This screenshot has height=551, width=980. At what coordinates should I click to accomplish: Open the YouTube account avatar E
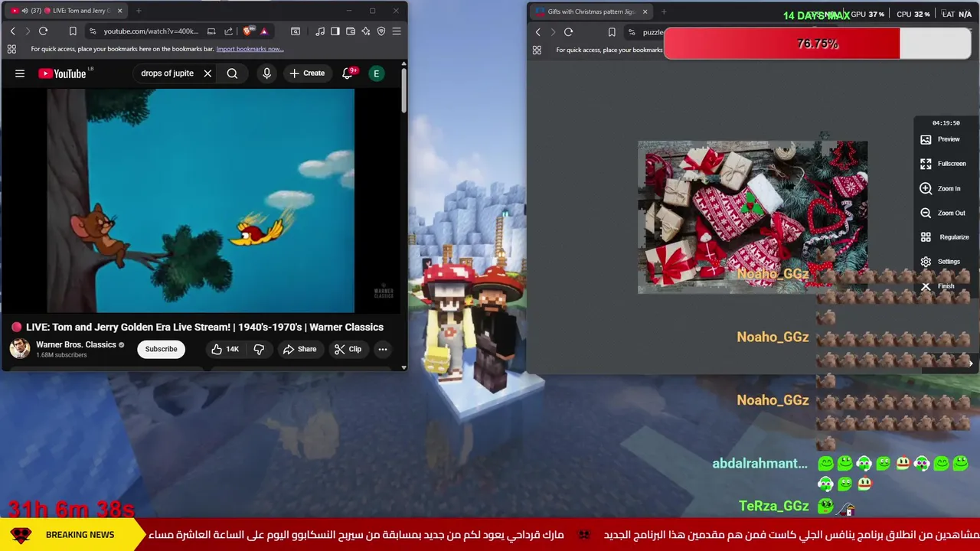coord(376,73)
